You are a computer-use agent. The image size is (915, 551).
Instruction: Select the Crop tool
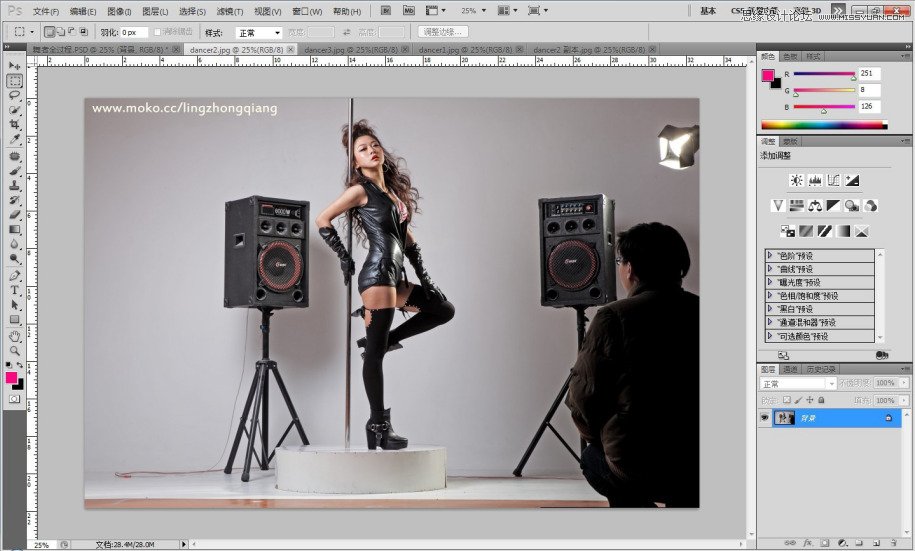click(15, 124)
